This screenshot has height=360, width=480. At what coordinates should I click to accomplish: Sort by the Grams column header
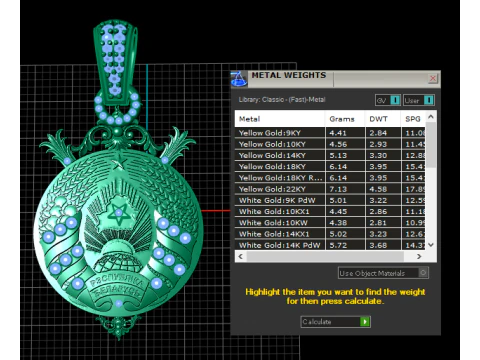click(x=345, y=119)
